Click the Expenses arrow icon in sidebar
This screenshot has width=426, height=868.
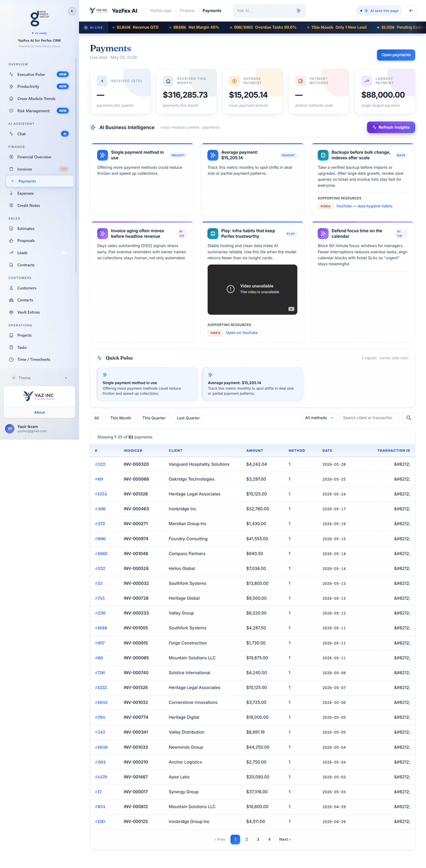tap(11, 193)
